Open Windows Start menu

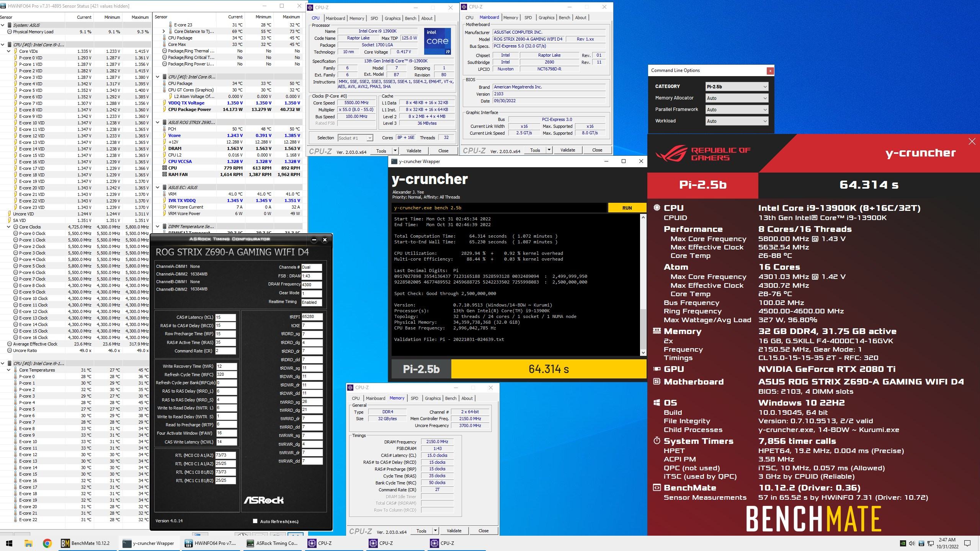point(9,543)
